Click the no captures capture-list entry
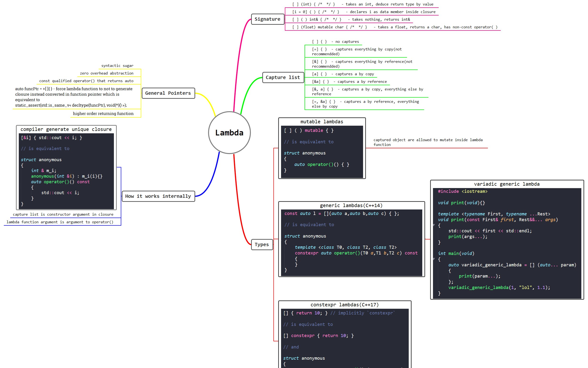The width and height of the screenshot is (588, 368). point(335,41)
